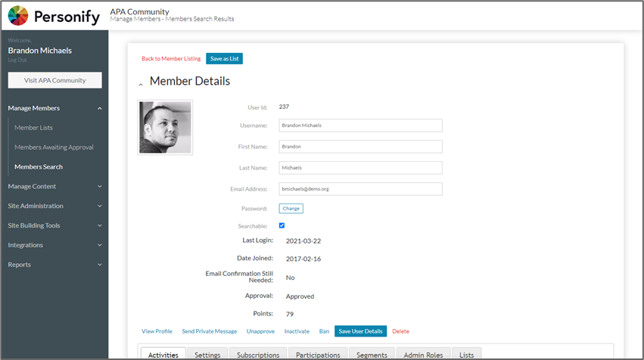Expand the Integrations menu
This screenshot has width=644, height=360.
click(x=100, y=245)
